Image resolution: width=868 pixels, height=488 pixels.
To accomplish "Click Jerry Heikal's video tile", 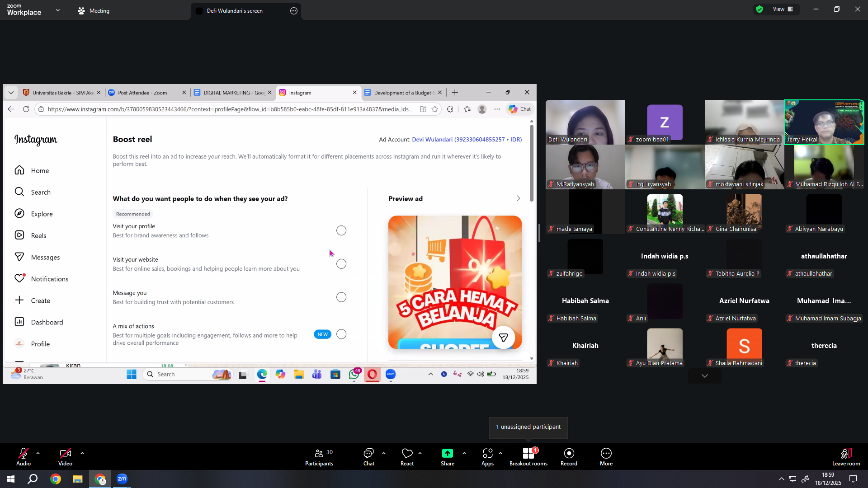I will [824, 122].
